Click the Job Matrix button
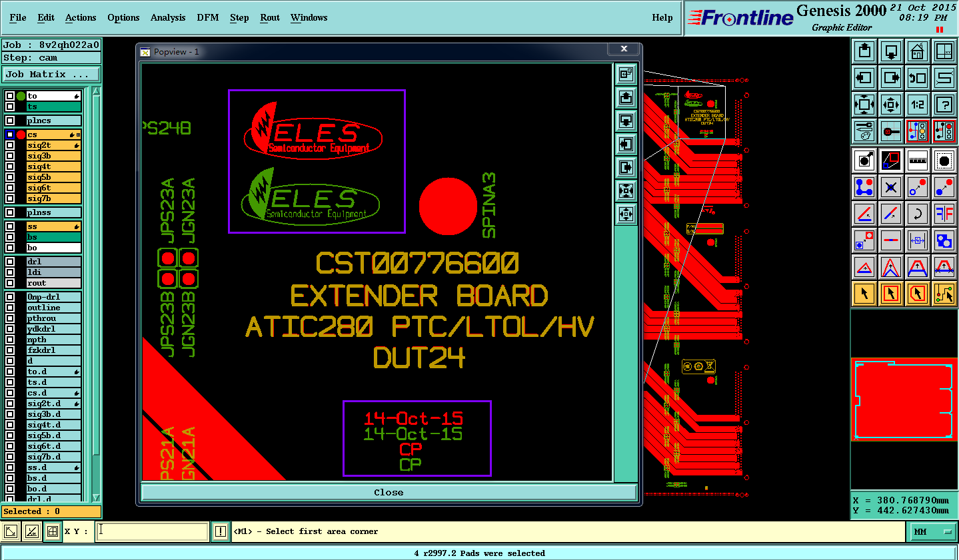 51,74
